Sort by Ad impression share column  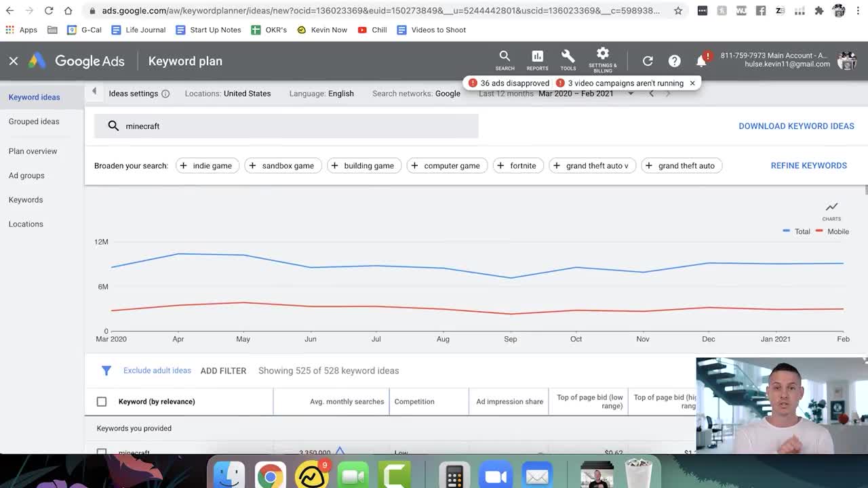click(509, 402)
